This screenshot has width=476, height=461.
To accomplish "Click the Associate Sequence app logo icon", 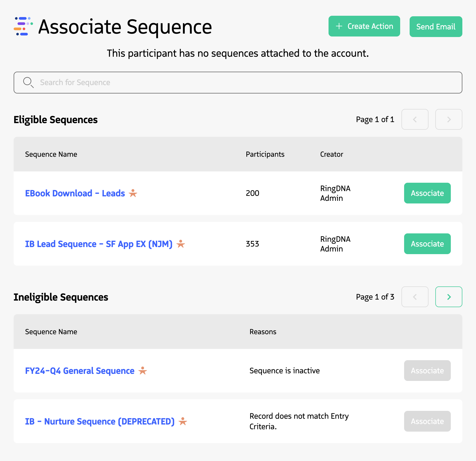I will [23, 27].
